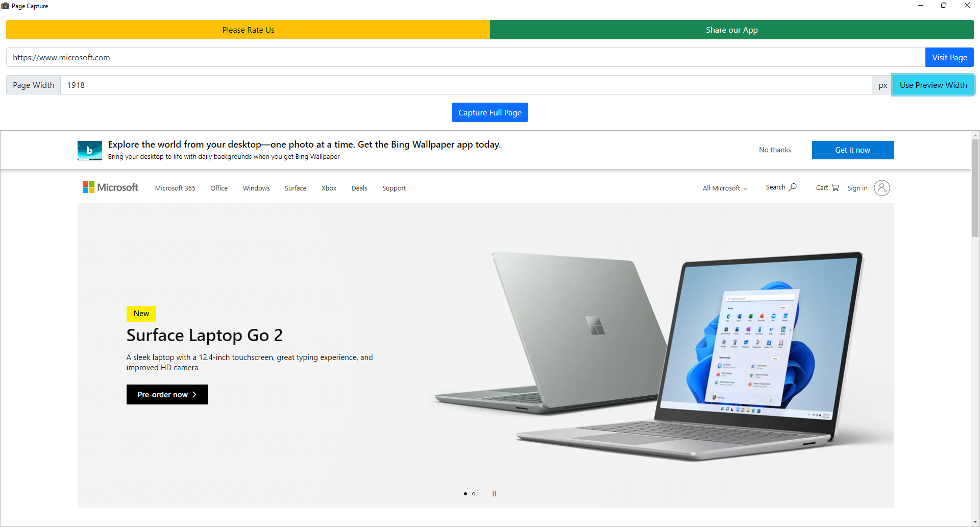Click the Capture Full Page button
This screenshot has height=527, width=980.
[489, 112]
